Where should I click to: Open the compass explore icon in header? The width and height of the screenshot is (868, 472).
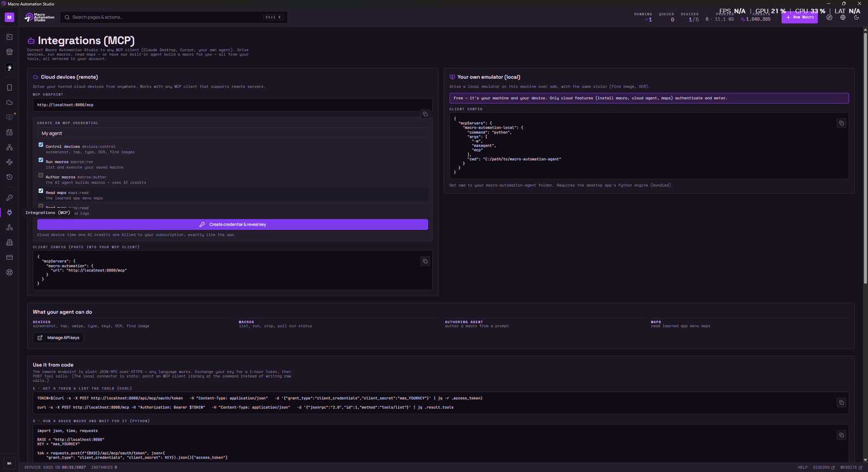pos(829,17)
